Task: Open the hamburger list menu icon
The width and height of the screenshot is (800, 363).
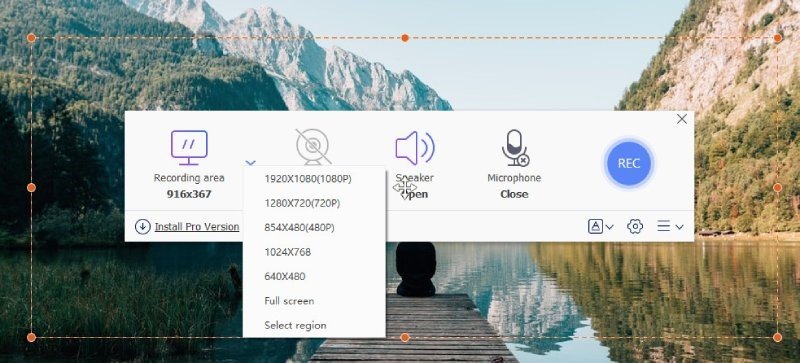Action: pyautogui.click(x=663, y=226)
